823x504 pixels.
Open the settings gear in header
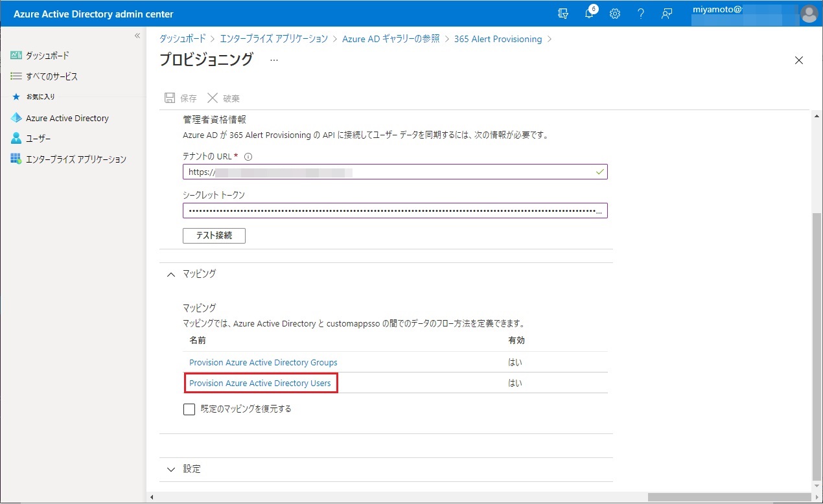point(615,14)
